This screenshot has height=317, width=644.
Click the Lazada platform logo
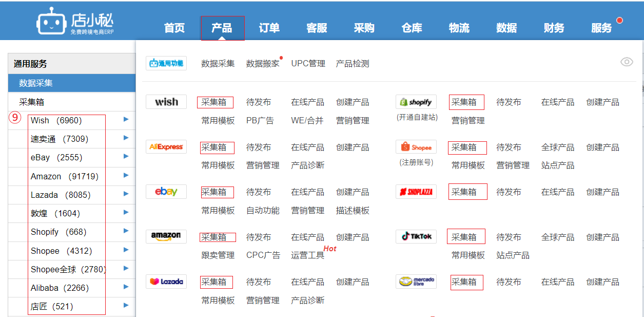tap(166, 282)
